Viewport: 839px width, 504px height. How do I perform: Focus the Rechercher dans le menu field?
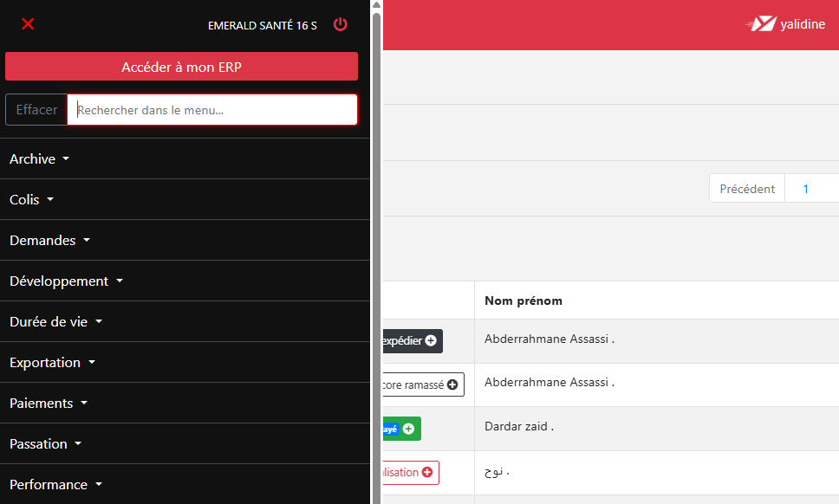(x=212, y=110)
